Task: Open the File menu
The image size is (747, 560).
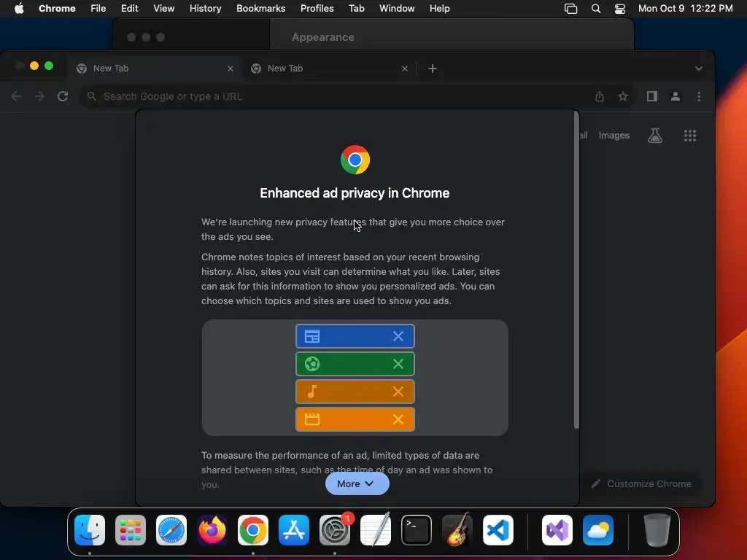Action: pos(98,9)
